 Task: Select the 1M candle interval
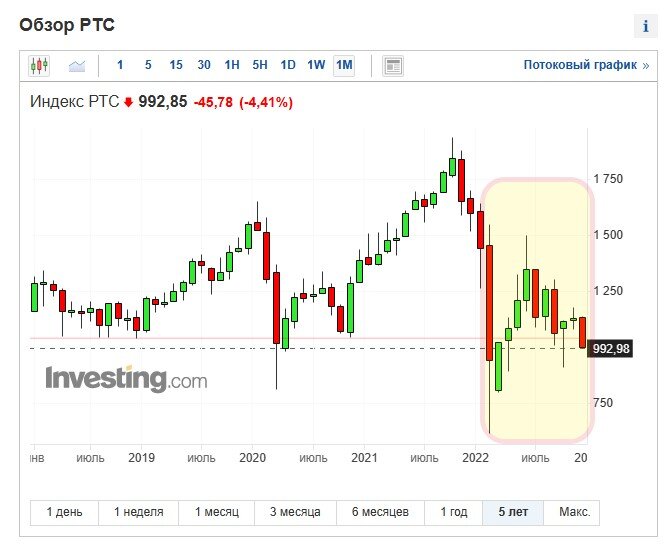click(344, 66)
